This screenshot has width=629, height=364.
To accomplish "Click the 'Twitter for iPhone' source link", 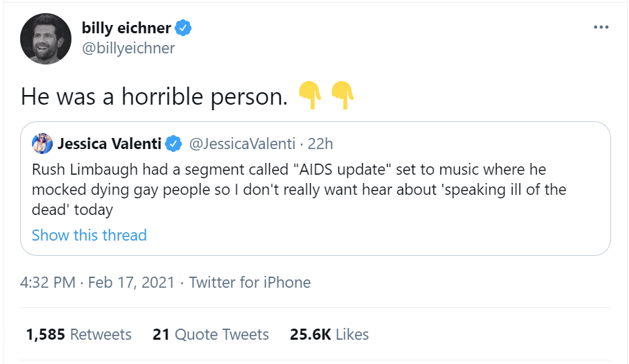I will (x=250, y=282).
